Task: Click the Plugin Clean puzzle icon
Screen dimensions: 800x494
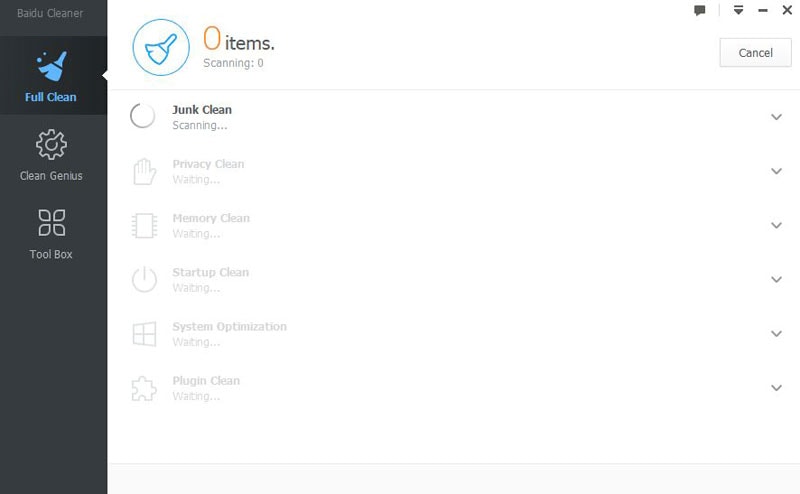Action: click(x=145, y=388)
